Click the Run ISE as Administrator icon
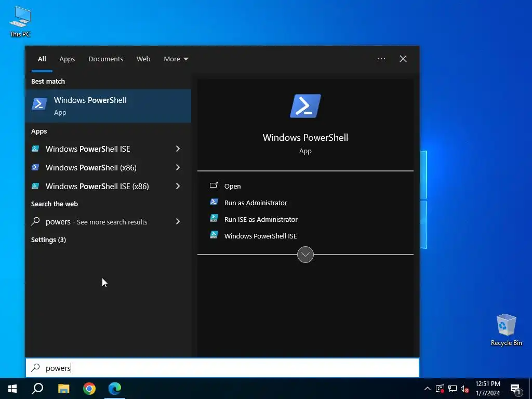The height and width of the screenshot is (399, 532). [x=214, y=218]
